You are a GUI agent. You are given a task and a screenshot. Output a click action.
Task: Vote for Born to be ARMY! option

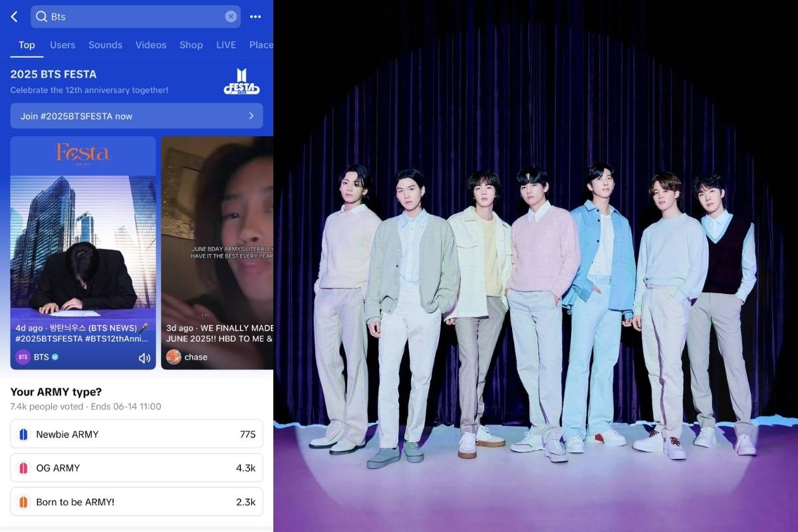(136, 502)
